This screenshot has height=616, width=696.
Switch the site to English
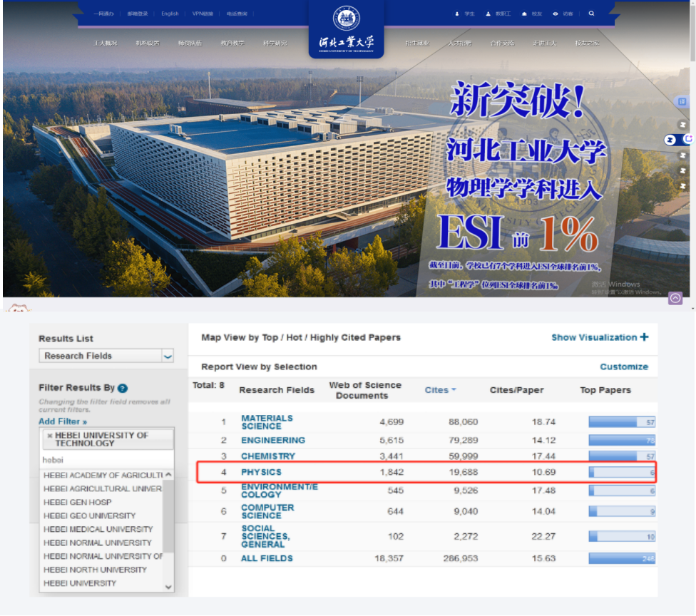pos(170,14)
